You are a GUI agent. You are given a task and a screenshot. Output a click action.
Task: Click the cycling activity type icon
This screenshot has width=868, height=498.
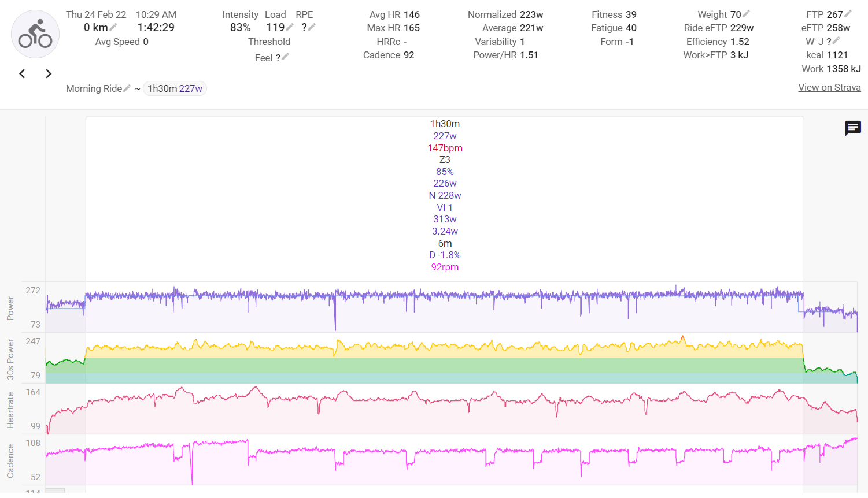pyautogui.click(x=35, y=34)
